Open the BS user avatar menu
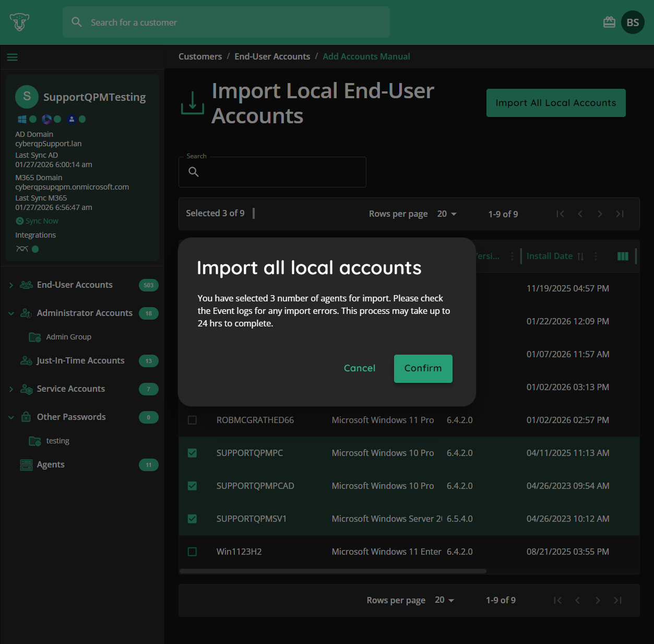This screenshot has height=644, width=654. [633, 22]
